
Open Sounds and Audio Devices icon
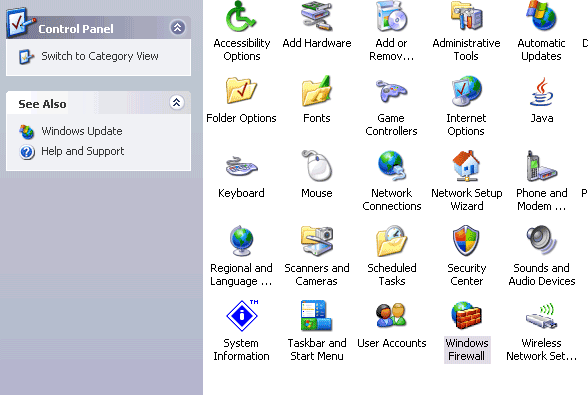(541, 240)
